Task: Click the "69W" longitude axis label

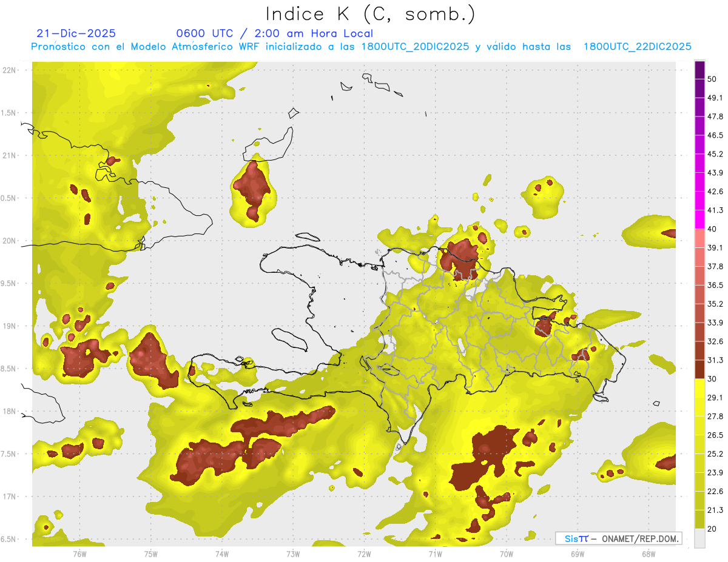Action: (578, 554)
